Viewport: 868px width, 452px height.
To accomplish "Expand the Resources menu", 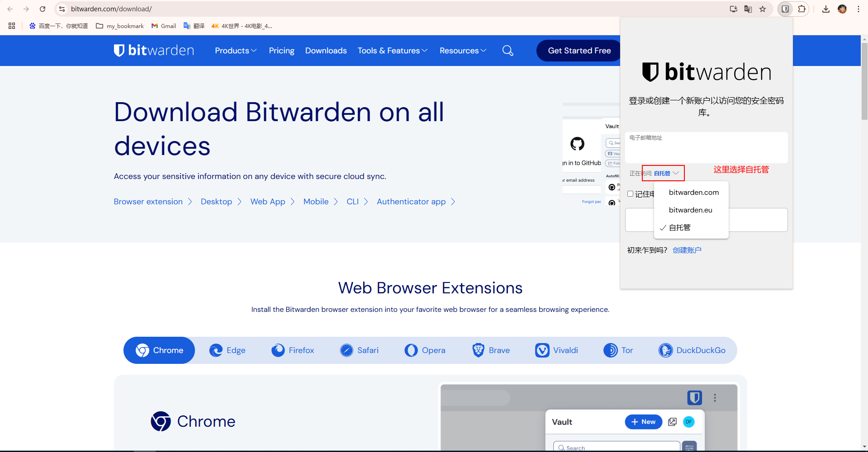I will [x=463, y=51].
